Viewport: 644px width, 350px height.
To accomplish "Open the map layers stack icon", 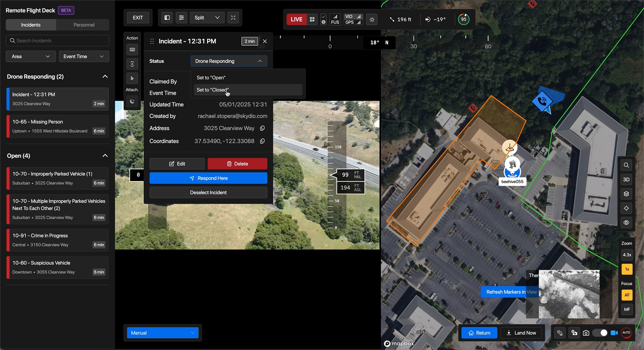I will (626, 194).
